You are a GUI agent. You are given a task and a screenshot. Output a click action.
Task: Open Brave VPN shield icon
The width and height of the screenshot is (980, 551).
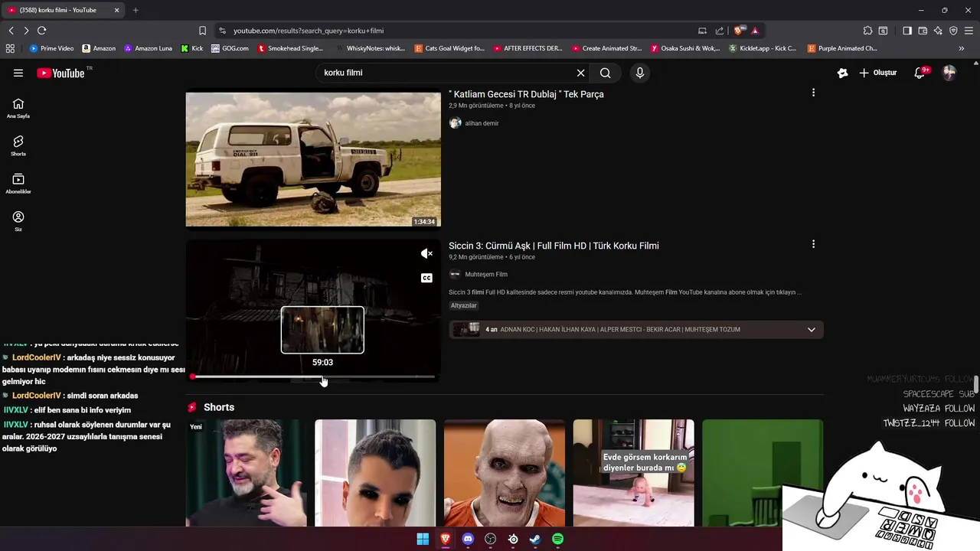coord(953,31)
